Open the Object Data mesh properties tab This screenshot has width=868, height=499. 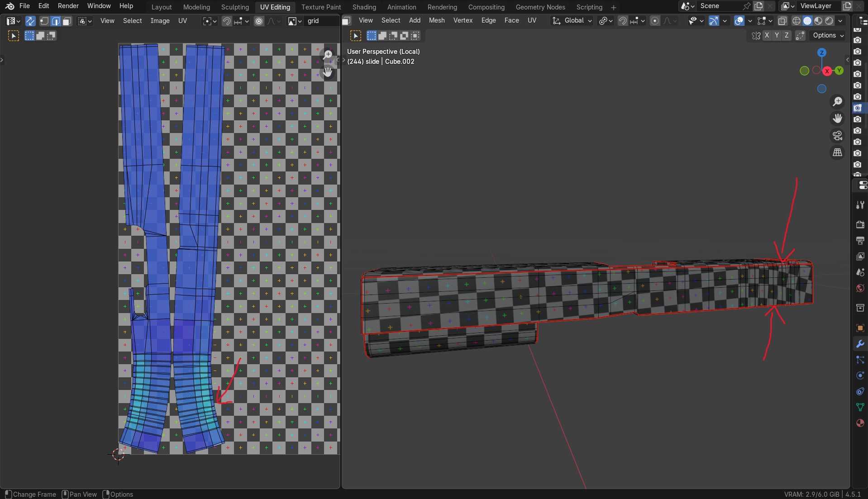[860, 407]
